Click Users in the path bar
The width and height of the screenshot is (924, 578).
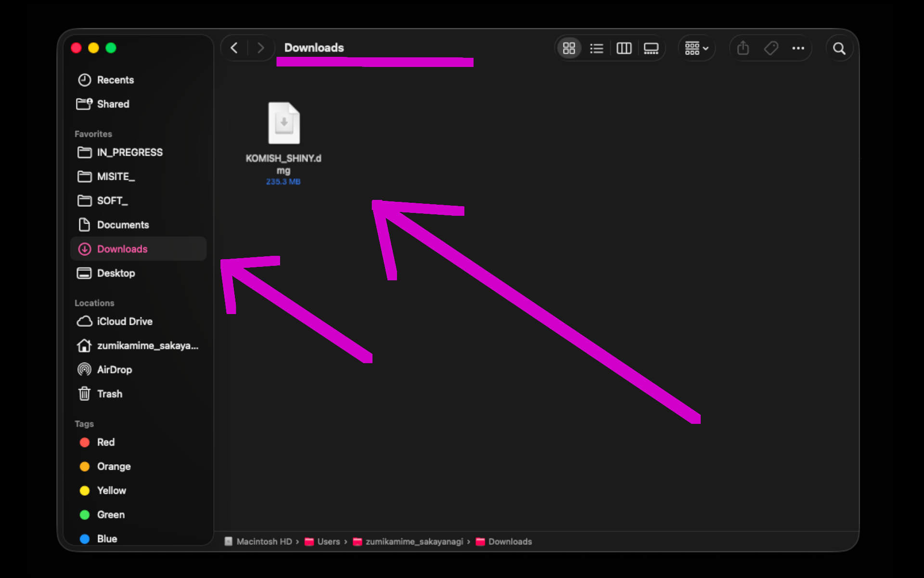pos(322,541)
